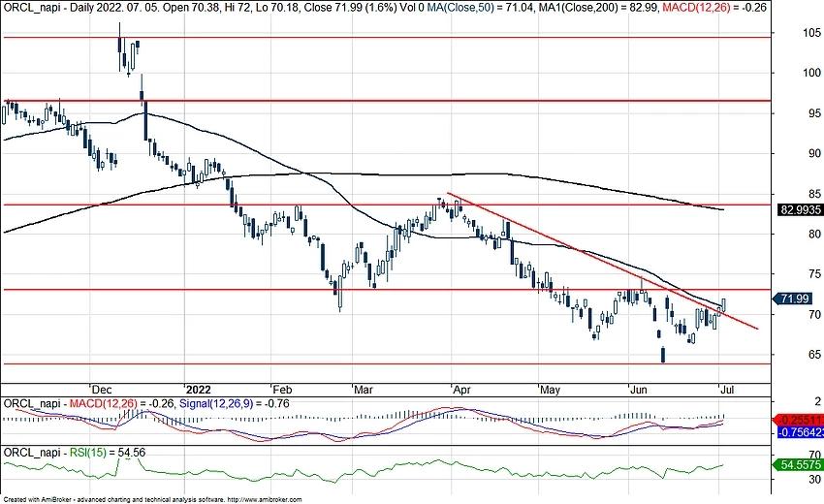Select the red descending trendline from April

(x=602, y=261)
